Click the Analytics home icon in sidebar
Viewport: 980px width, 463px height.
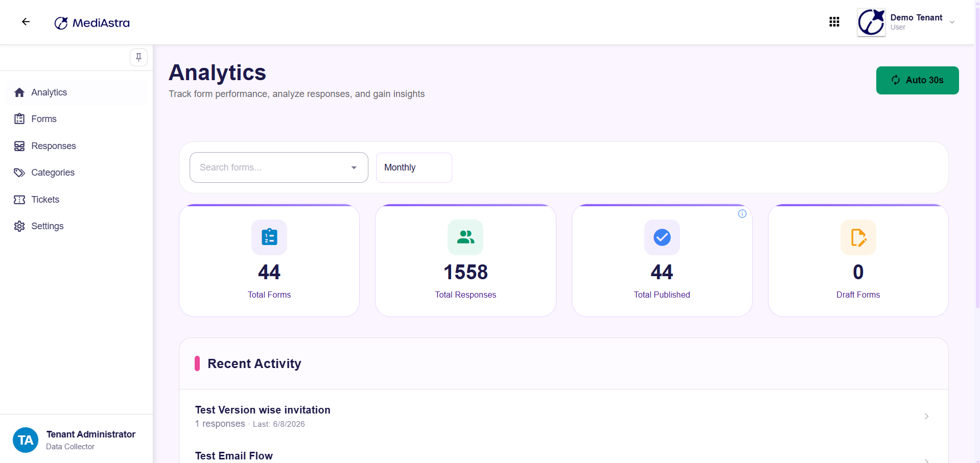coord(19,92)
